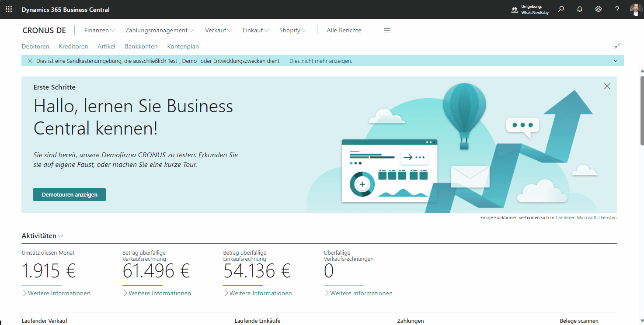Click the CRONUS DE company name
Viewport: 644px width, 325px height.
[x=44, y=31]
